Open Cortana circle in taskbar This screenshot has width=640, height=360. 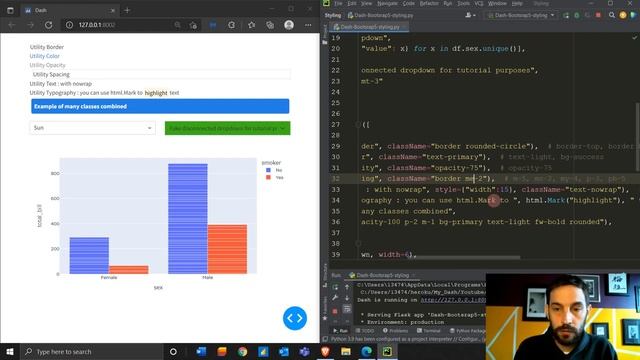(173, 351)
